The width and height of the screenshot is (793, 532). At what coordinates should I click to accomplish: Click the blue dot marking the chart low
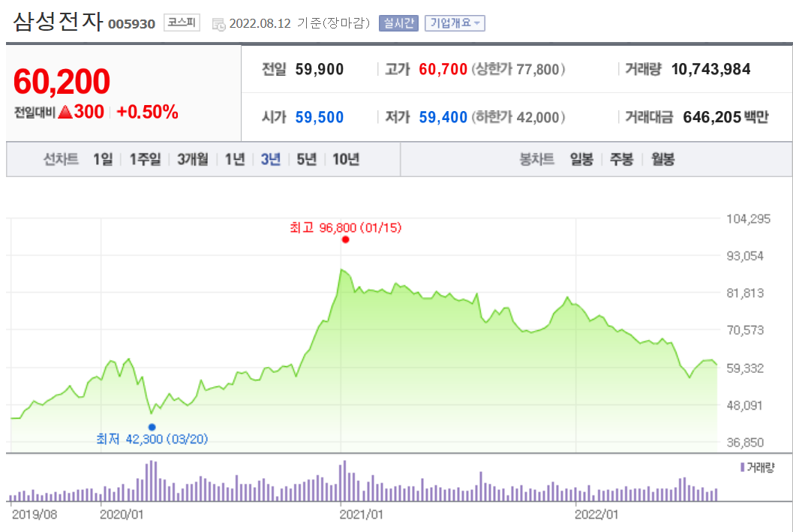point(152,425)
